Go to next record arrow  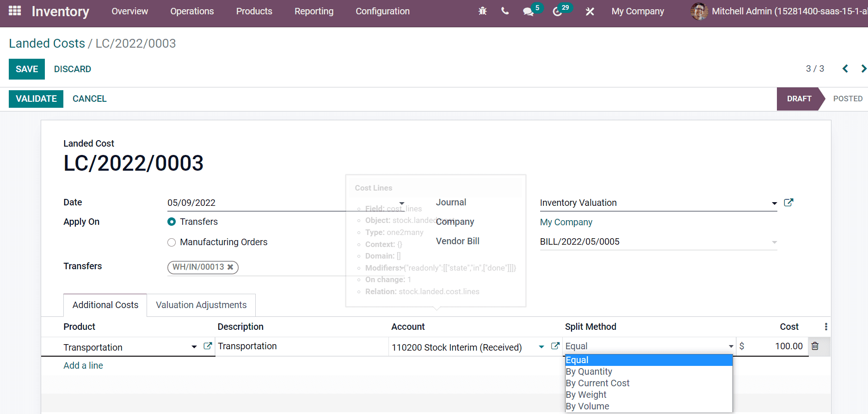[863, 68]
